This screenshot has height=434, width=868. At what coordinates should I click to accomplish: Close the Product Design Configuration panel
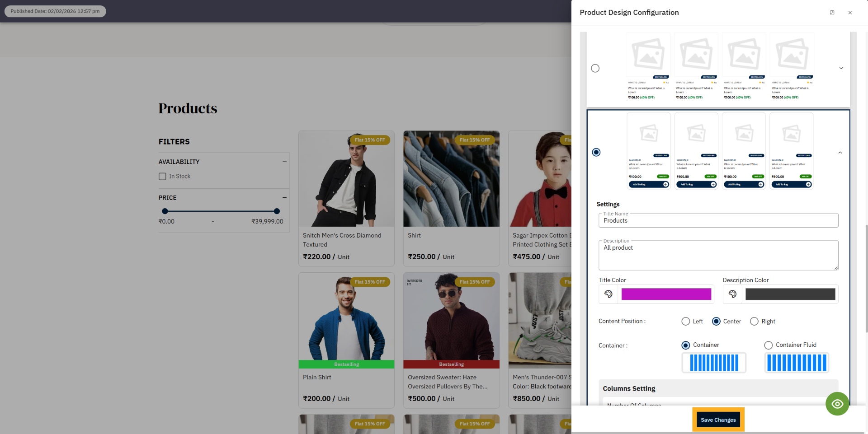tap(850, 12)
